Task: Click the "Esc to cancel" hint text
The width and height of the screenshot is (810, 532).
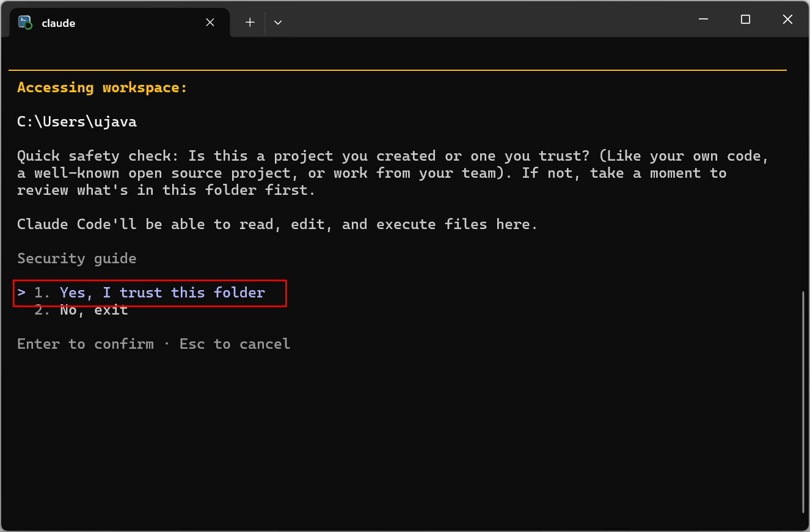Action: tap(235, 344)
